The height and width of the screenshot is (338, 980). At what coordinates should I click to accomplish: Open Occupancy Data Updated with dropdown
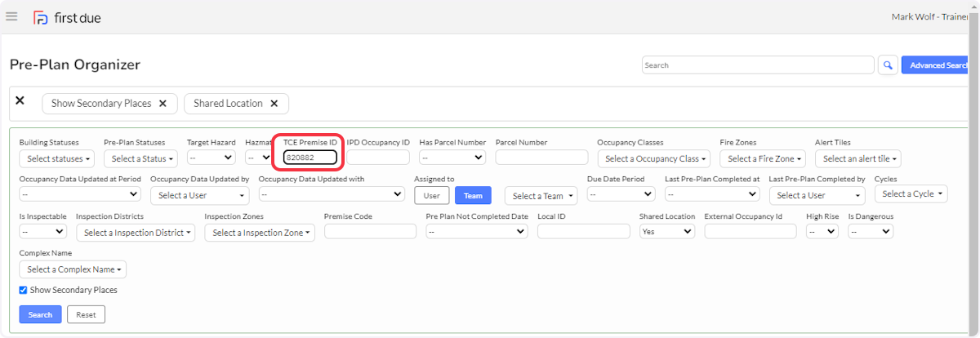tap(332, 194)
